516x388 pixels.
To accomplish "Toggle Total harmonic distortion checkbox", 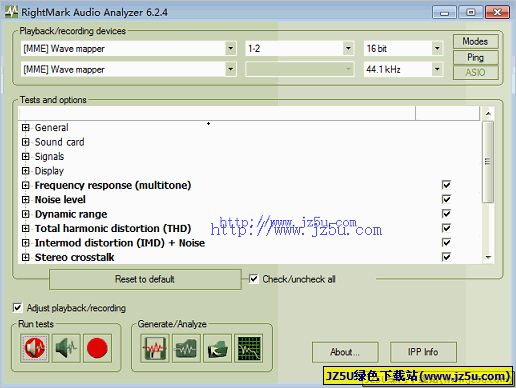I will point(446,228).
